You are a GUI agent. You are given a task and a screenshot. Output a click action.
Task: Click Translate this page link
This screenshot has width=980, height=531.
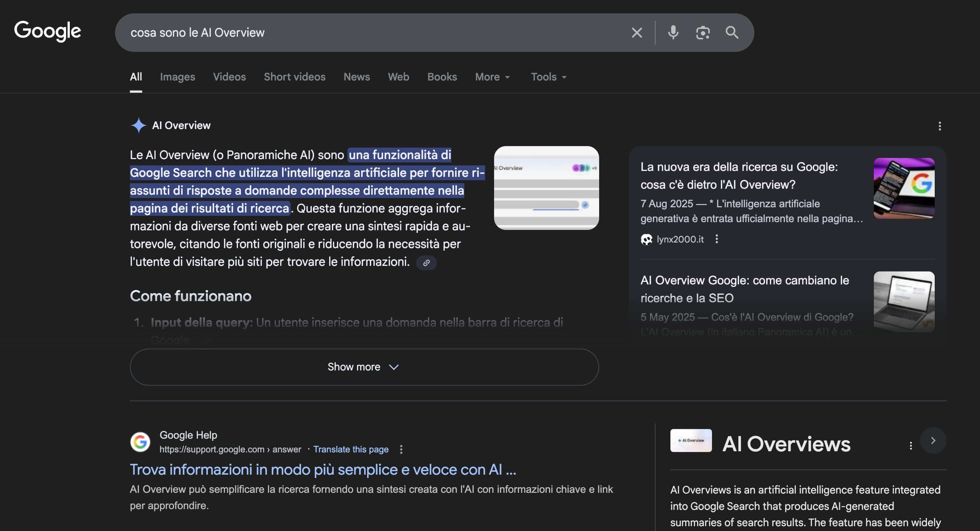350,449
